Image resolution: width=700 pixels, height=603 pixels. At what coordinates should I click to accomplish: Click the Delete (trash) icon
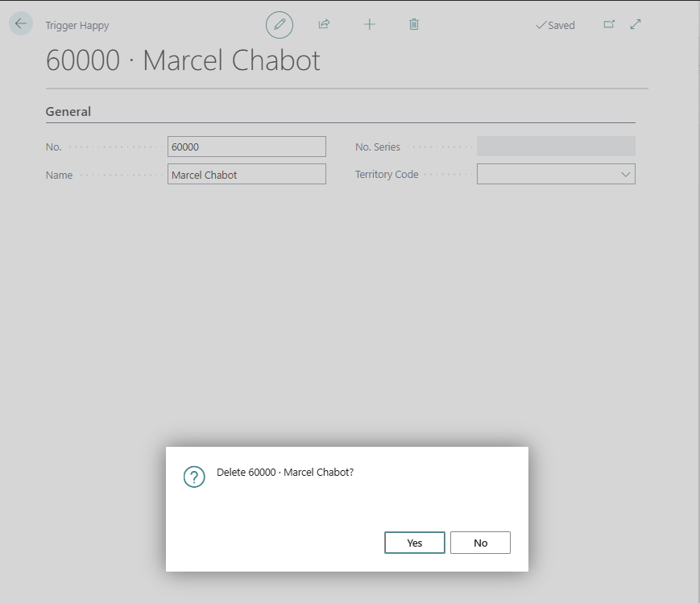pos(413,24)
